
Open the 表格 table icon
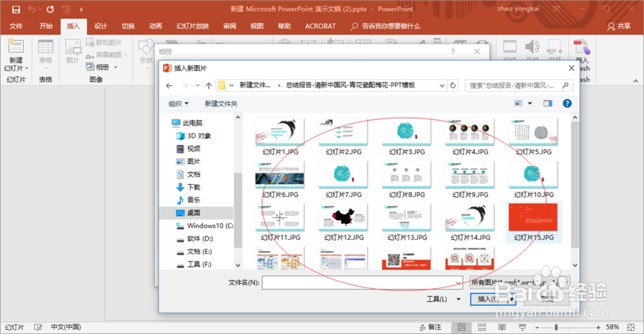point(46,46)
